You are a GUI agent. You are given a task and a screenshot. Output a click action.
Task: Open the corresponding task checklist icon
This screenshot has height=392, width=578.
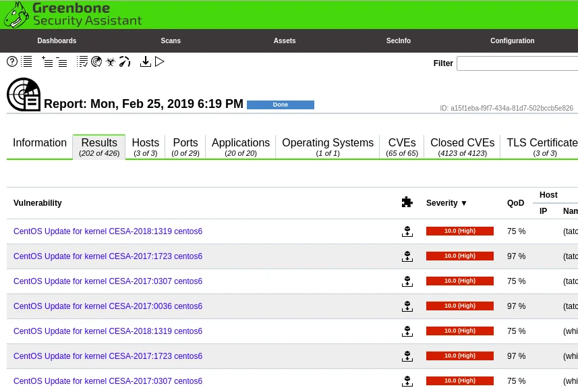[82, 61]
